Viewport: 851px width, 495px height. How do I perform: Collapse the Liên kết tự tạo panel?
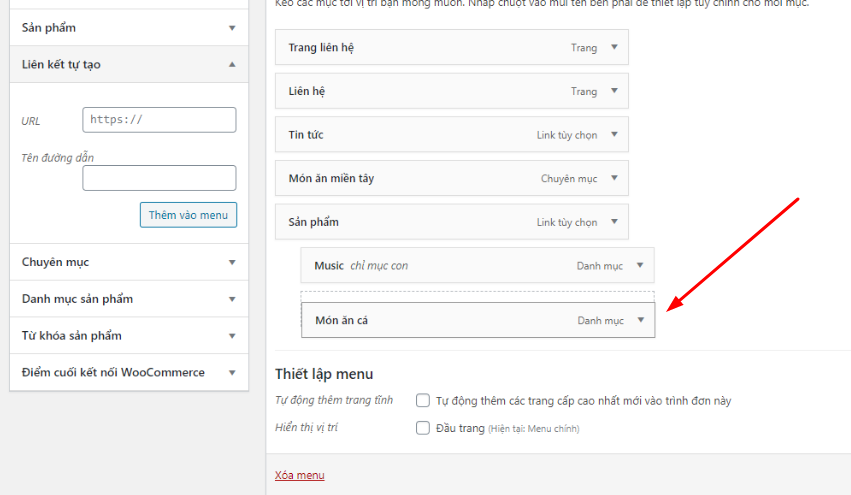click(x=232, y=64)
